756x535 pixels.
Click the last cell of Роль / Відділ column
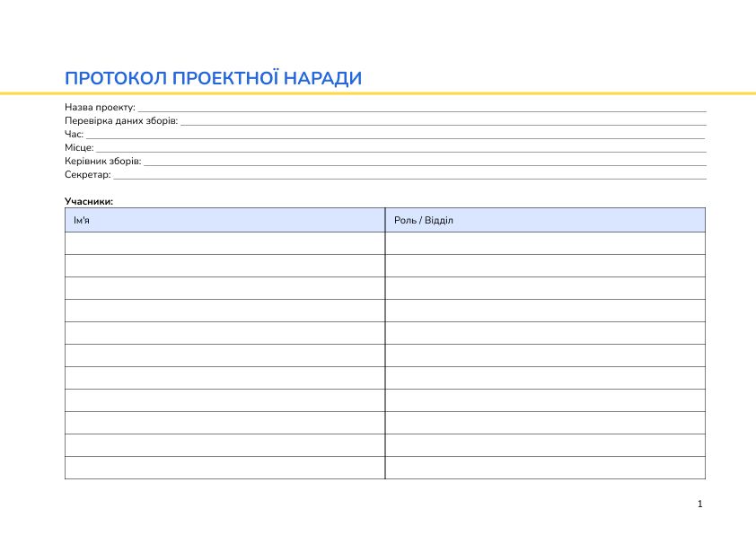click(x=546, y=465)
